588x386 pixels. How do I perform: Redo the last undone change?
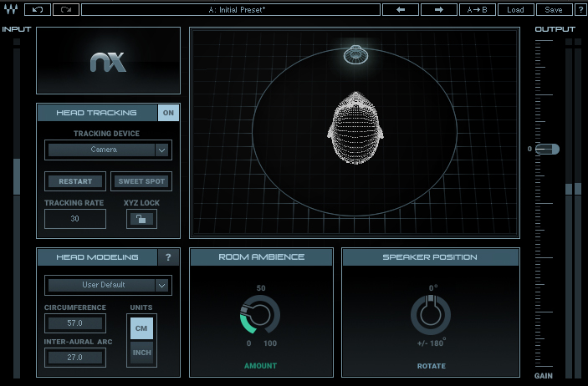(x=66, y=10)
